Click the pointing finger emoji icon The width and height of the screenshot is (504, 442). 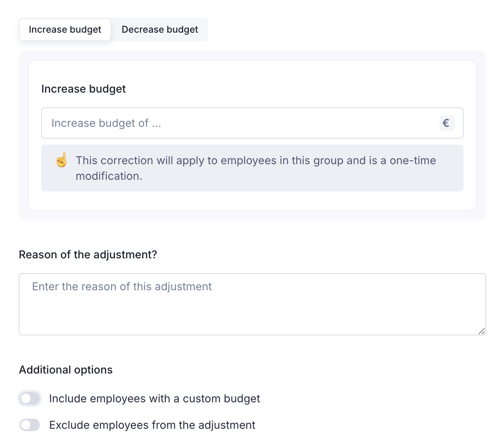[x=62, y=160]
